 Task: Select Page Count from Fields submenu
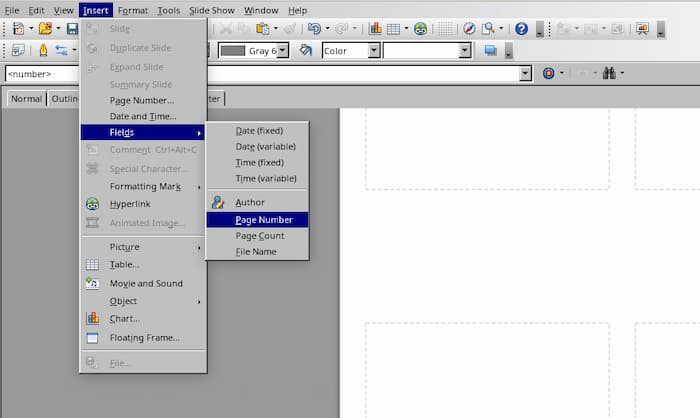click(x=259, y=236)
